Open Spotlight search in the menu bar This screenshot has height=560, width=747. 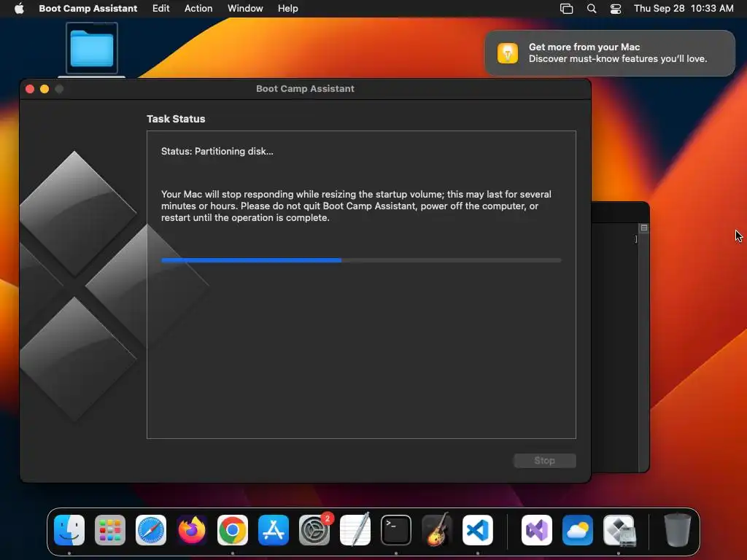(x=591, y=9)
